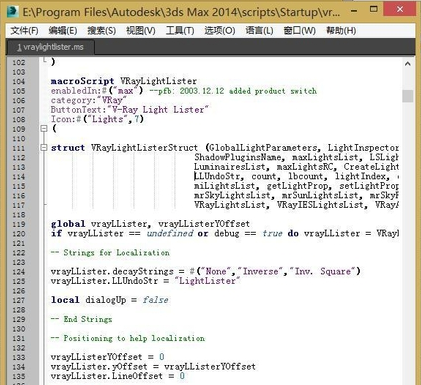Click "ShadowPluginsName" on line 112
Viewport: 421px width, 385px height.
pos(238,157)
